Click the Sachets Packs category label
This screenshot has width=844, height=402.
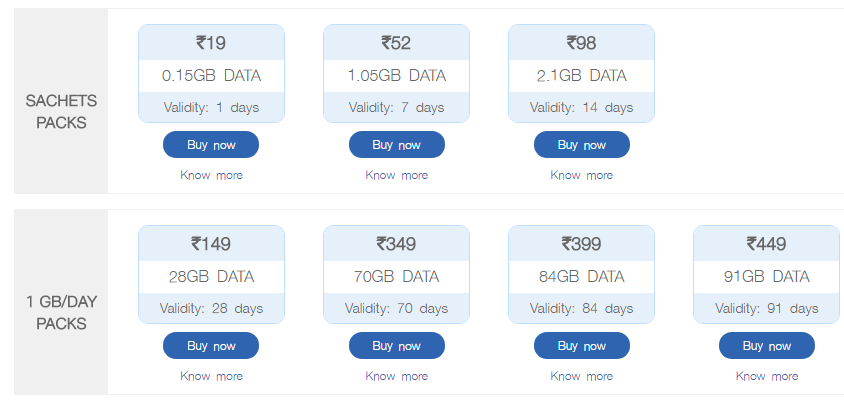tap(61, 111)
